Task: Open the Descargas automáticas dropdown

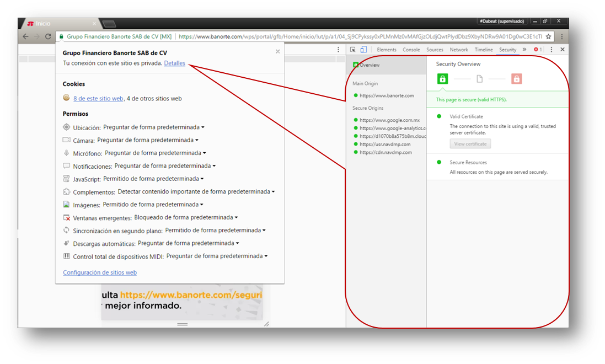Action: click(x=189, y=243)
